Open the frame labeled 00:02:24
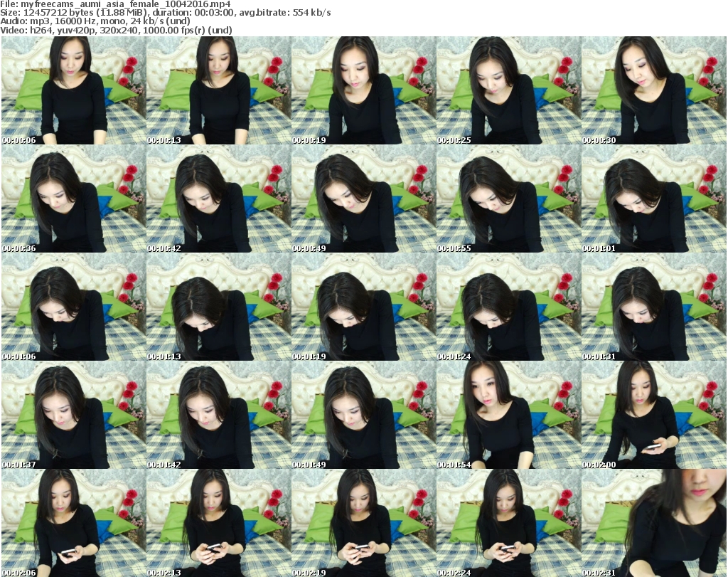Screen dimensions: 728x577 click(509, 523)
